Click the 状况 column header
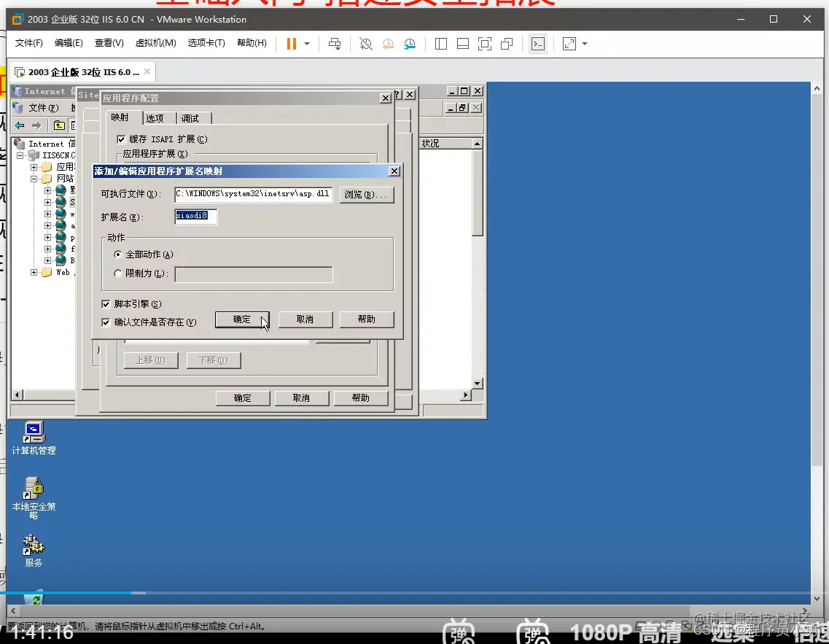The height and width of the screenshot is (644, 829). pos(445,143)
